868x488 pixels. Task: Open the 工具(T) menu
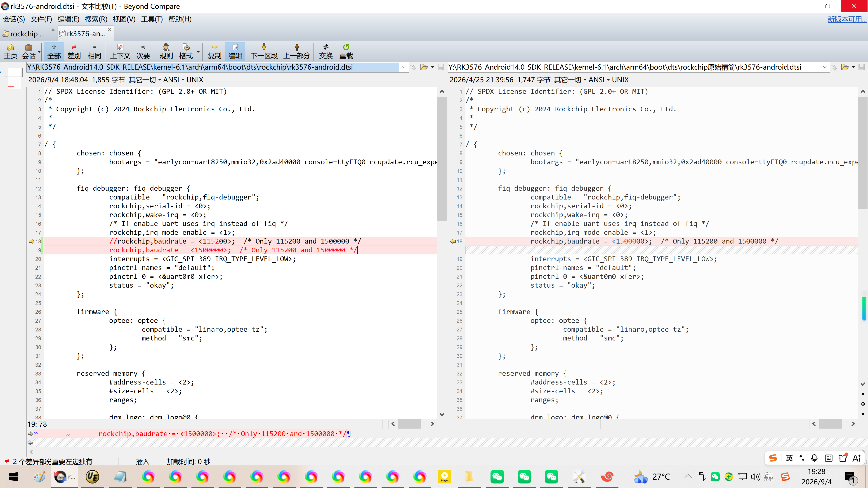pyautogui.click(x=152, y=19)
